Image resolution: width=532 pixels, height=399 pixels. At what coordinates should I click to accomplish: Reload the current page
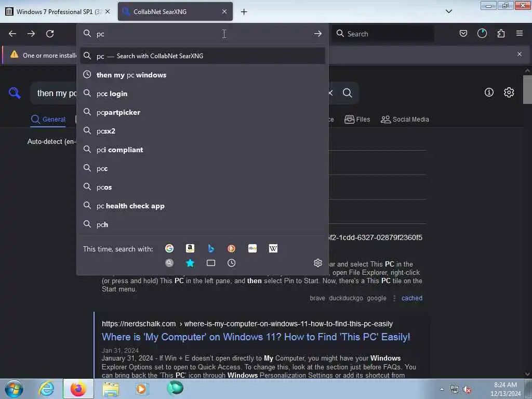point(50,34)
